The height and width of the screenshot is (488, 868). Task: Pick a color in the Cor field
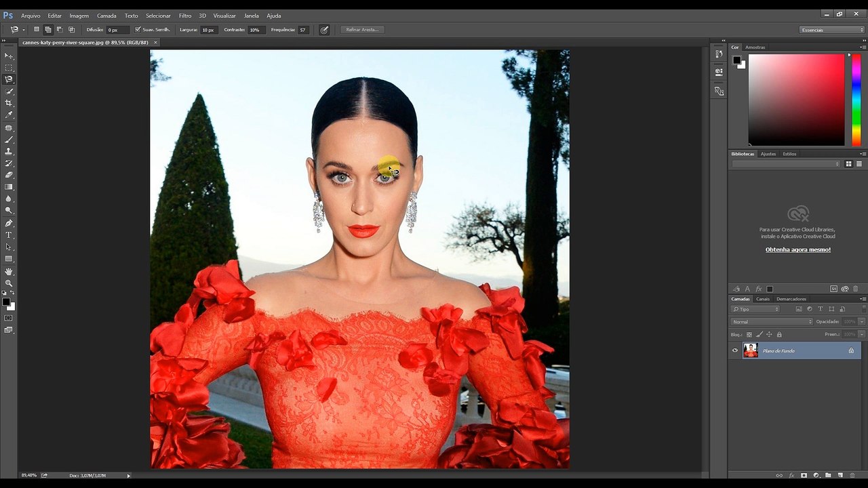coord(796,100)
